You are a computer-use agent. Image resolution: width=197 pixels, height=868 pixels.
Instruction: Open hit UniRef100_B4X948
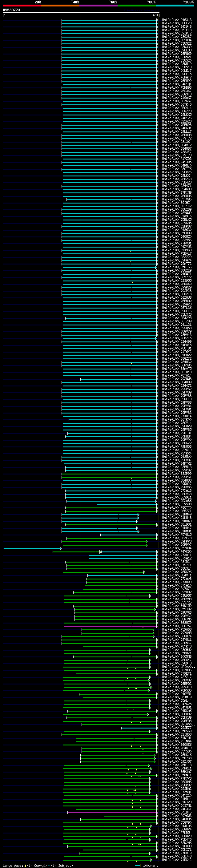(176, 26)
